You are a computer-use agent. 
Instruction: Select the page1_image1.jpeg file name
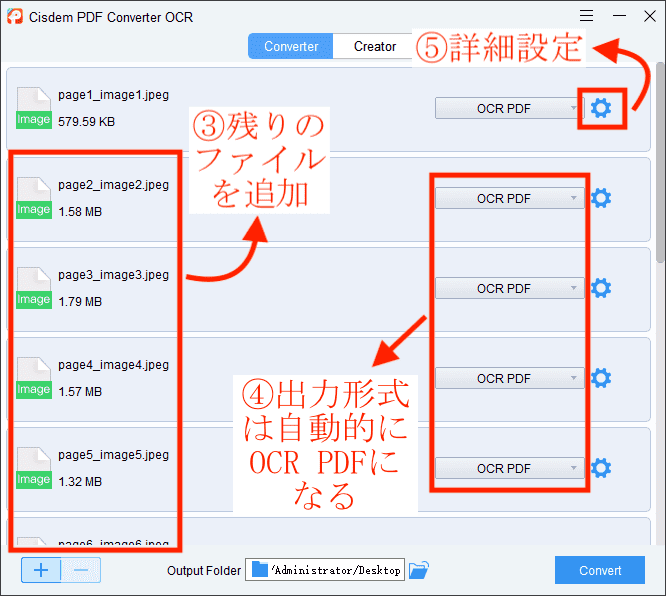coord(113,95)
